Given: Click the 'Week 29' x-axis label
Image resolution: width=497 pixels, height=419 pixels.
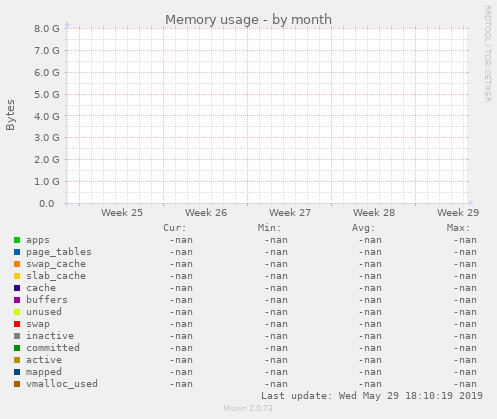Looking at the screenshot, I should coord(458,213).
